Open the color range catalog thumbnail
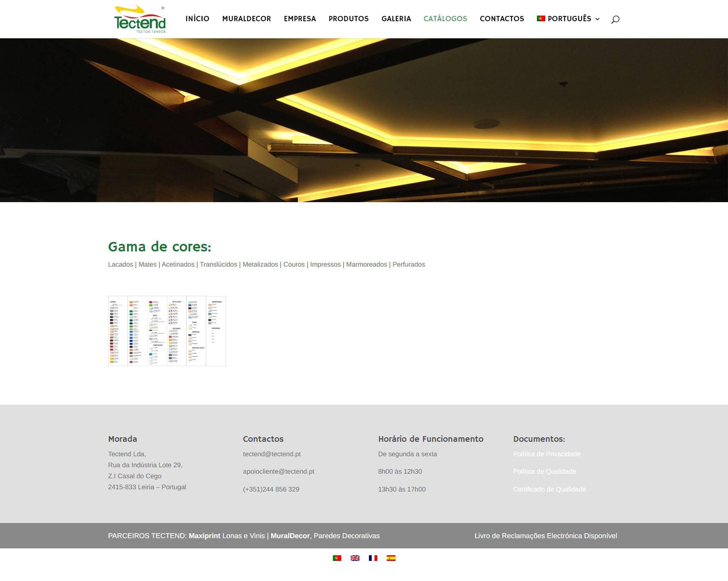Viewport: 728px width, 581px height. (167, 331)
